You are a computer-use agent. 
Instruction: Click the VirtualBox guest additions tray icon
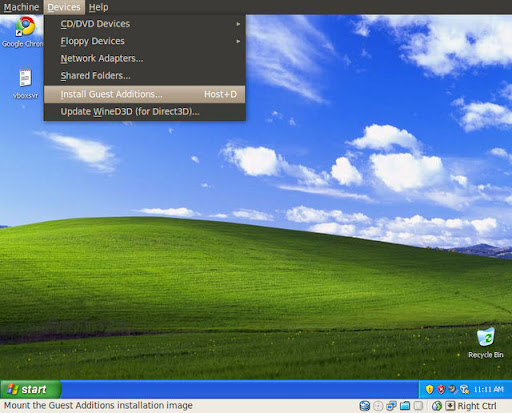coord(464,389)
